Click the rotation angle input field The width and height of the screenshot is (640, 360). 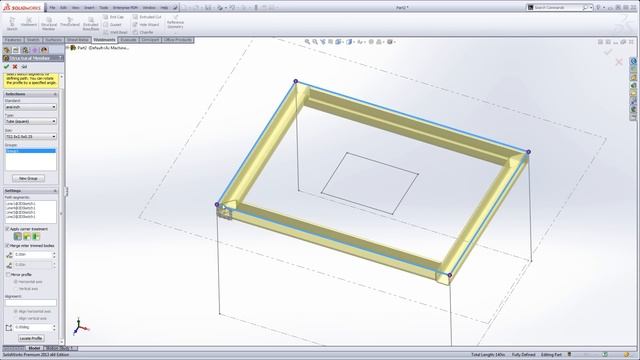point(33,327)
